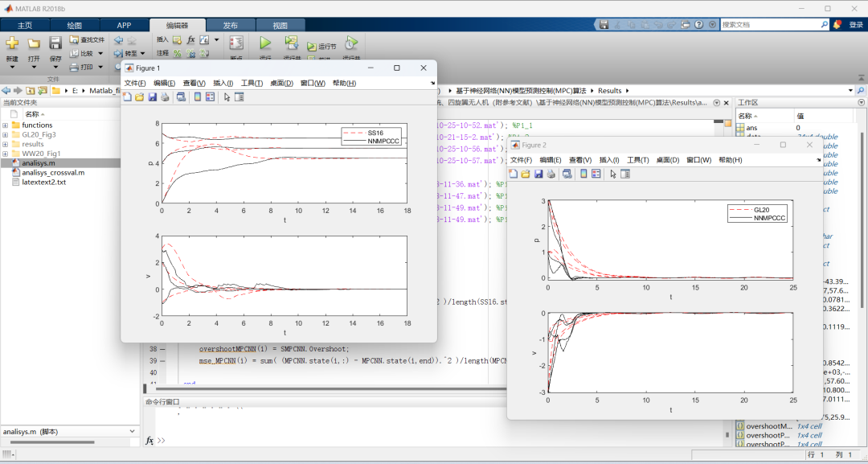Click the quick access save icon
Image resolution: width=868 pixels, height=464 pixels.
(604, 24)
